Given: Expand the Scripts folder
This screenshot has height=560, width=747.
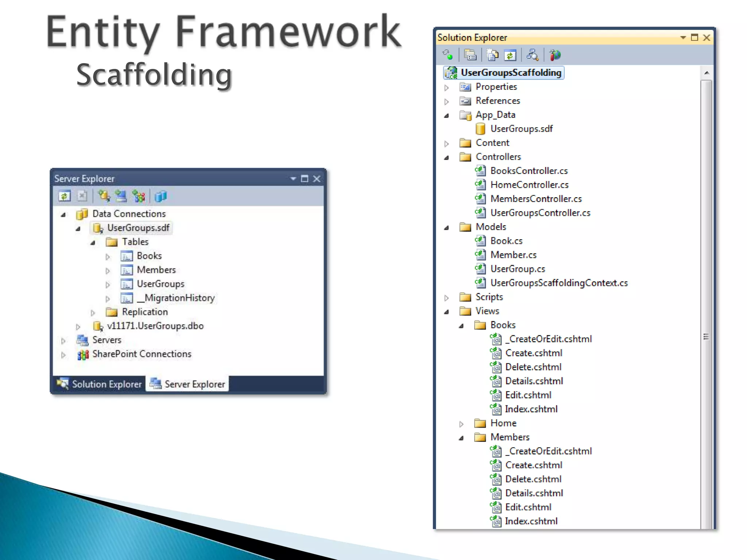Looking at the screenshot, I should (x=446, y=298).
